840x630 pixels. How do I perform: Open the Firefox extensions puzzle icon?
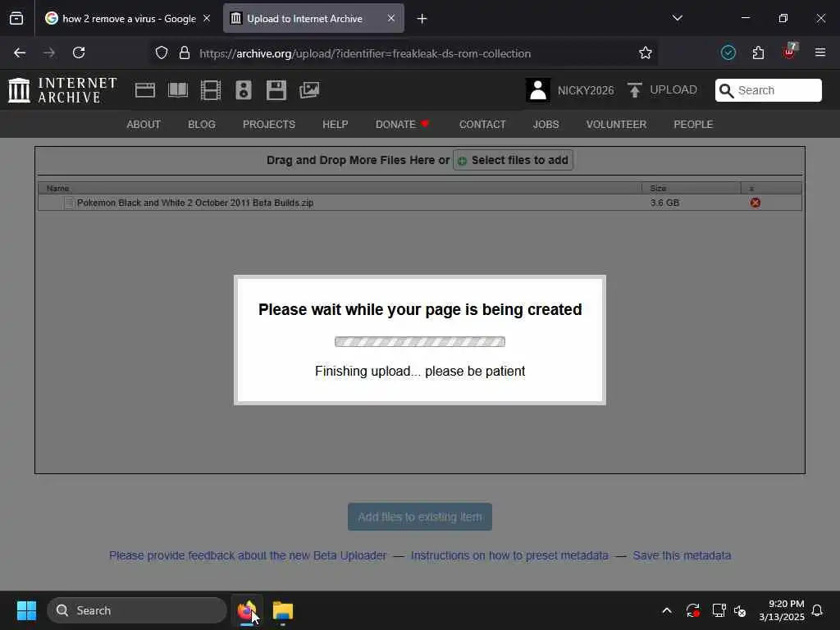[x=758, y=52]
